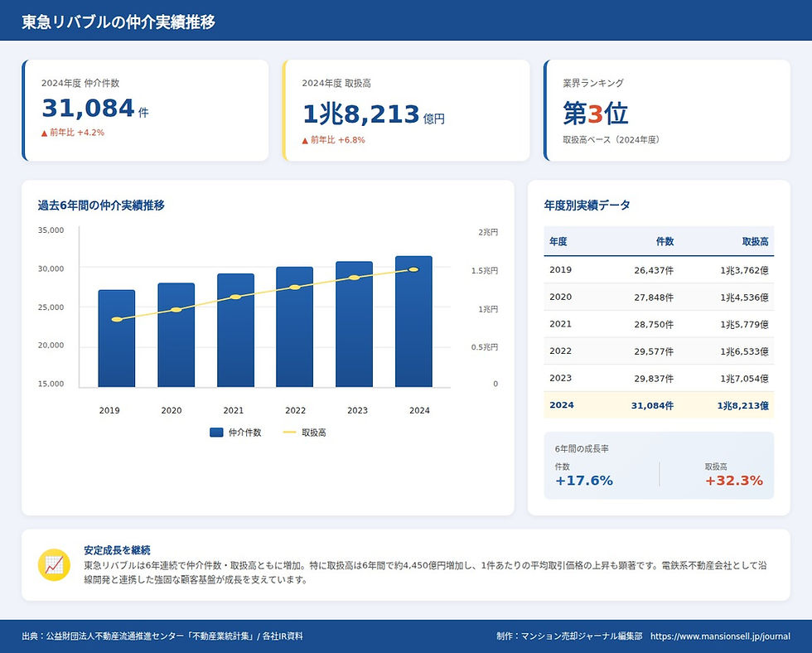The height and width of the screenshot is (653, 812).
Task: Click the blue 仲介件数 legend swatch
Action: coord(216,433)
